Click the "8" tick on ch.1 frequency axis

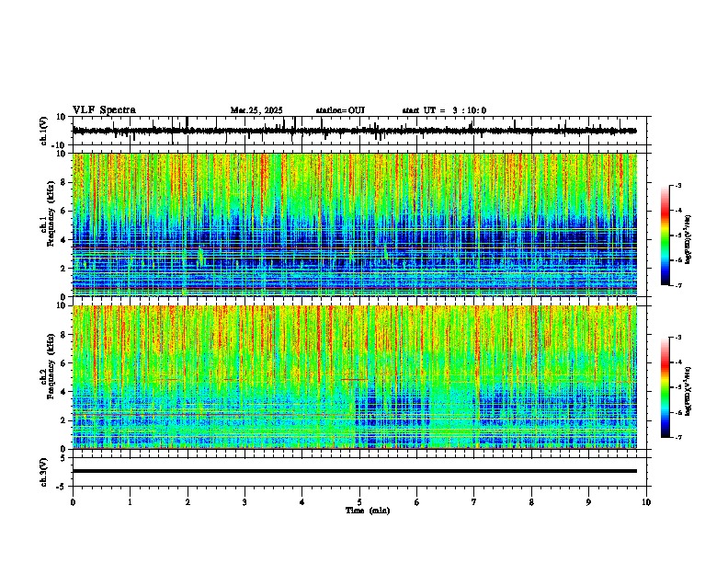click(x=63, y=182)
